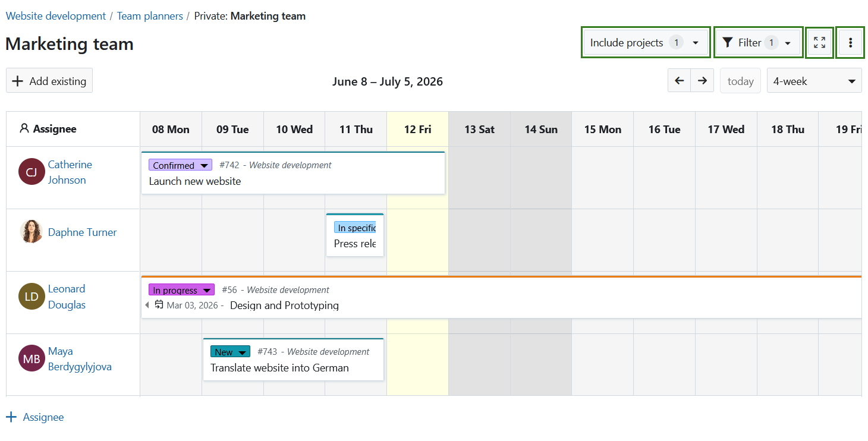Click Maya Berdygylyjova's MB avatar
Image resolution: width=868 pixels, height=441 pixels.
[32, 358]
